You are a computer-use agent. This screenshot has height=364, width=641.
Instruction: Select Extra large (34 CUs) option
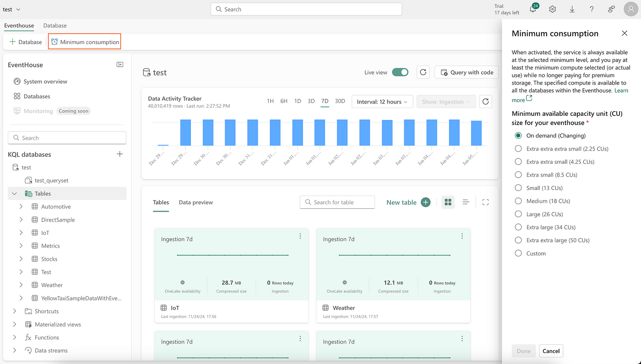pyautogui.click(x=518, y=227)
